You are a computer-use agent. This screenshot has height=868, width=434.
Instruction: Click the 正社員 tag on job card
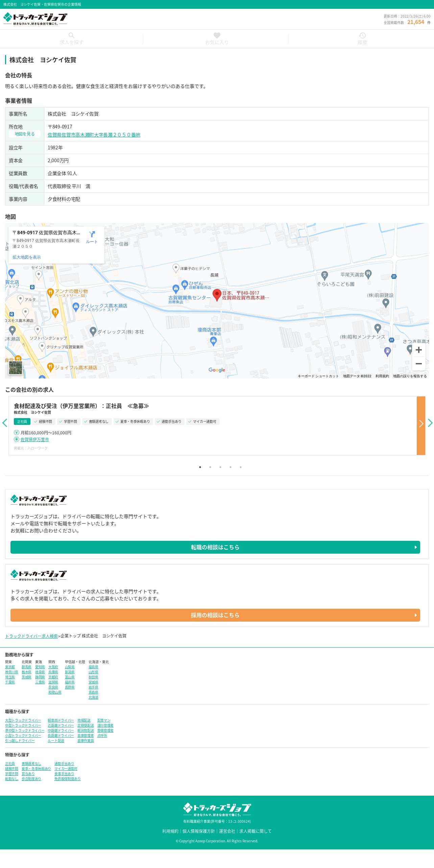pyautogui.click(x=22, y=421)
